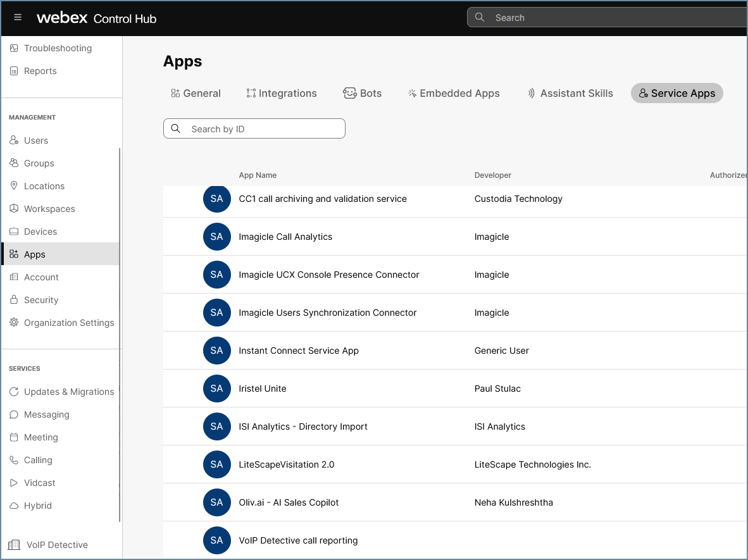The height and width of the screenshot is (560, 748).
Task: Click developer Neha Kulshreshtha
Action: coord(514,502)
